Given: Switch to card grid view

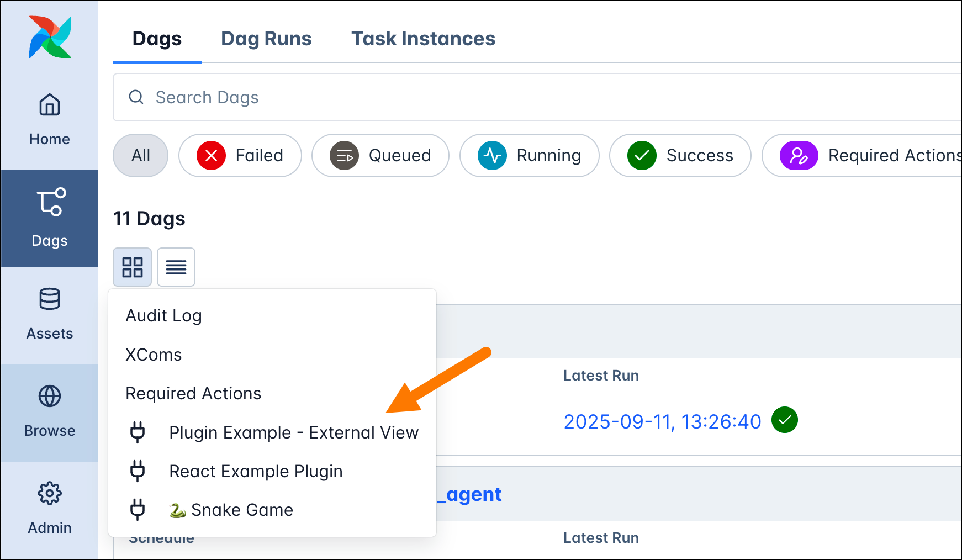Looking at the screenshot, I should coord(133,267).
